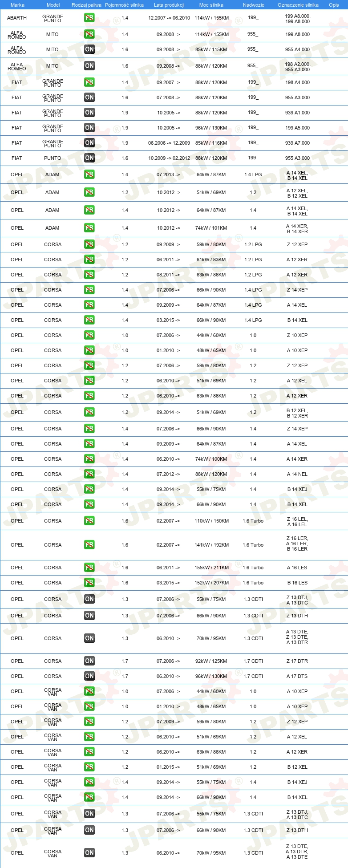Click the petrol icon for Corsa Van B 14 XEJ
Viewport: 348px width, 868px height.
pos(89,782)
